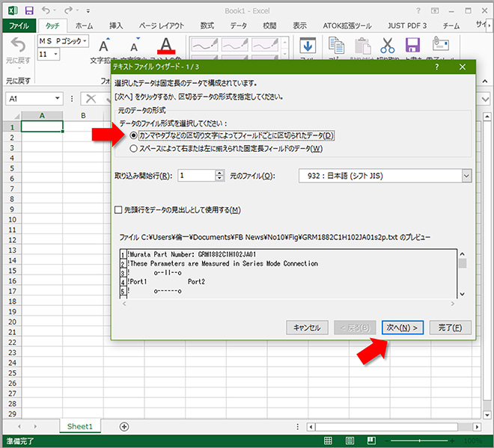
Task: Select the Sheet1 worksheet tab
Action: click(80, 426)
